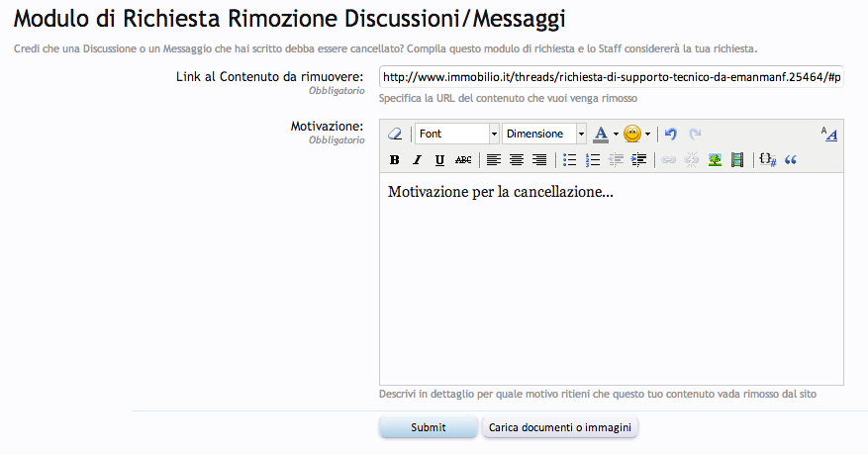Click 'Obbligatorio' under Link al Contenuto label

[x=337, y=90]
